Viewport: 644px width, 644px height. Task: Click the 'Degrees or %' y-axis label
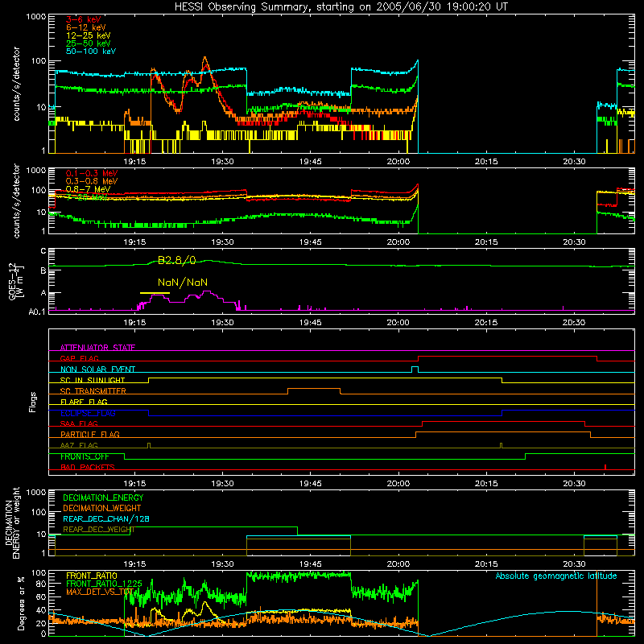coord(21,603)
